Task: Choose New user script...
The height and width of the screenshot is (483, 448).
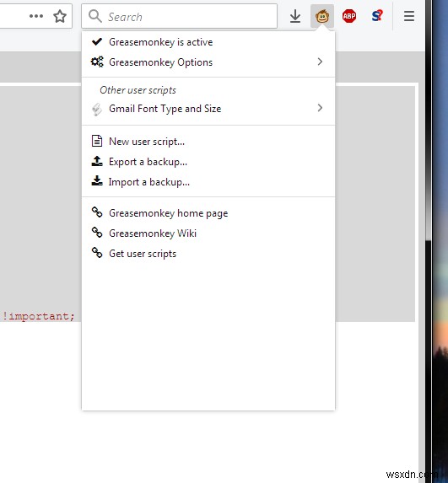Action: click(208, 142)
